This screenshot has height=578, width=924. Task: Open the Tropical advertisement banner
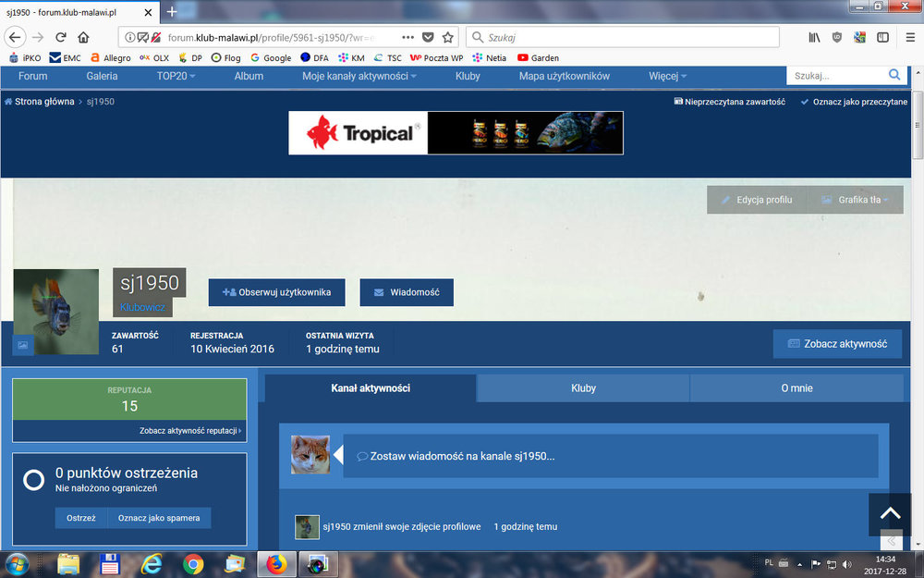(x=456, y=132)
